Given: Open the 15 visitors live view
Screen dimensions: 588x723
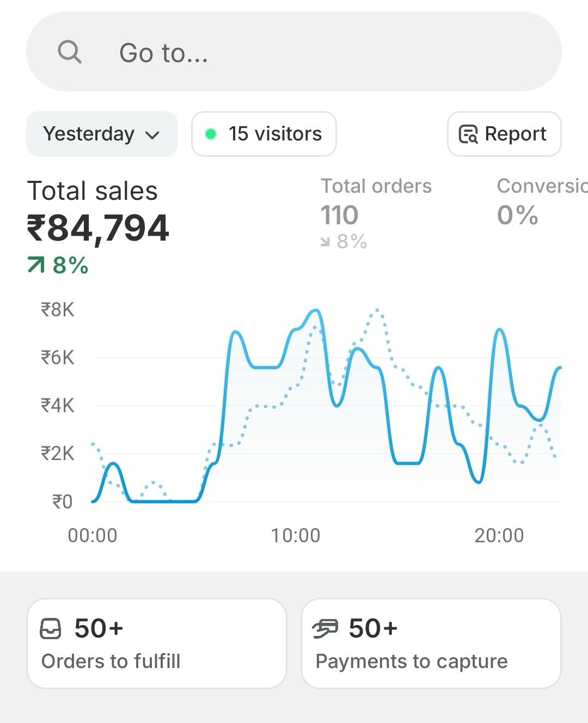Looking at the screenshot, I should [x=275, y=134].
